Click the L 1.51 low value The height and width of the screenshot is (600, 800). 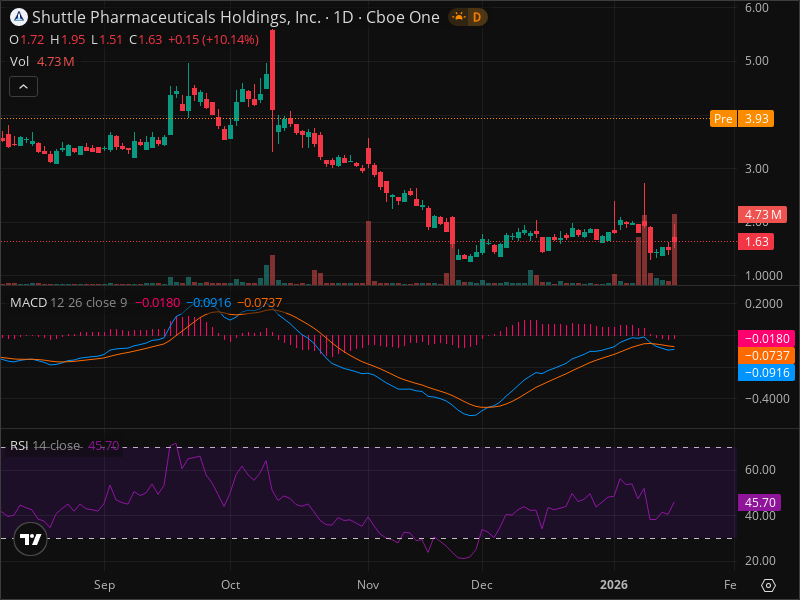pyautogui.click(x=107, y=40)
